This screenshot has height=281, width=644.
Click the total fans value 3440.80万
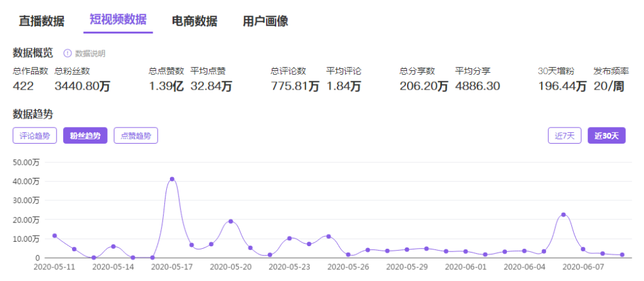pos(82,86)
